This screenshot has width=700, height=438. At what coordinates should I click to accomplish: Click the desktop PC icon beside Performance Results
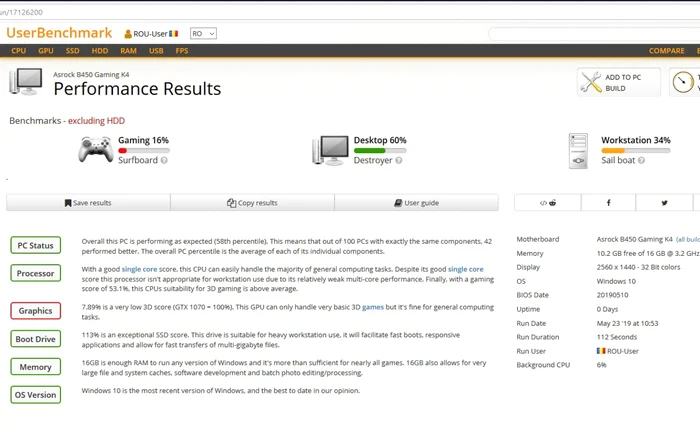[x=26, y=82]
